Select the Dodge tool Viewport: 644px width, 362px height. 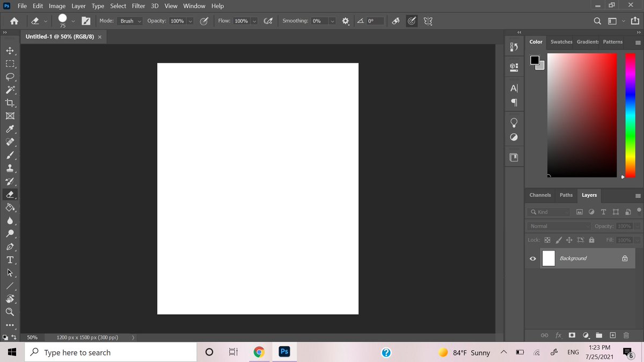tap(10, 234)
